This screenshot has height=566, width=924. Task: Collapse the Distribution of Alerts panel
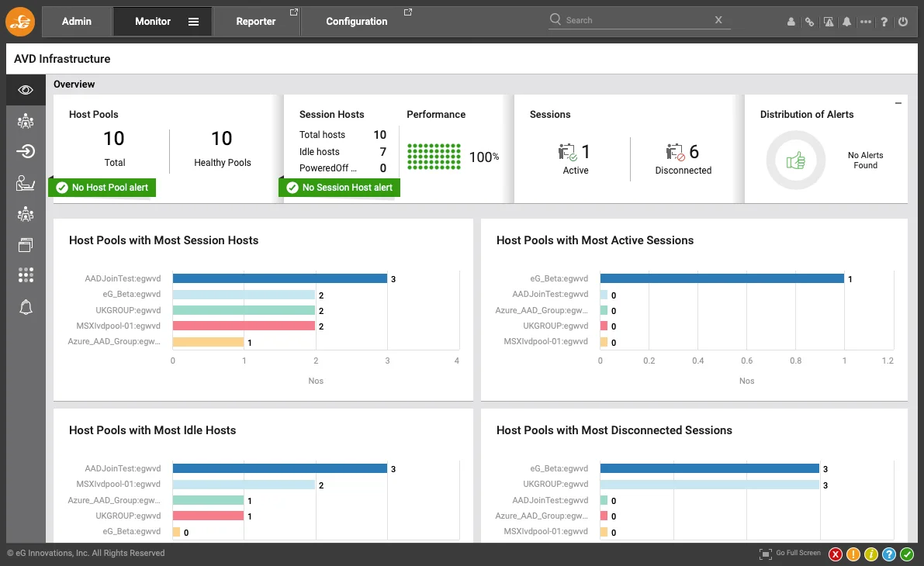click(898, 103)
